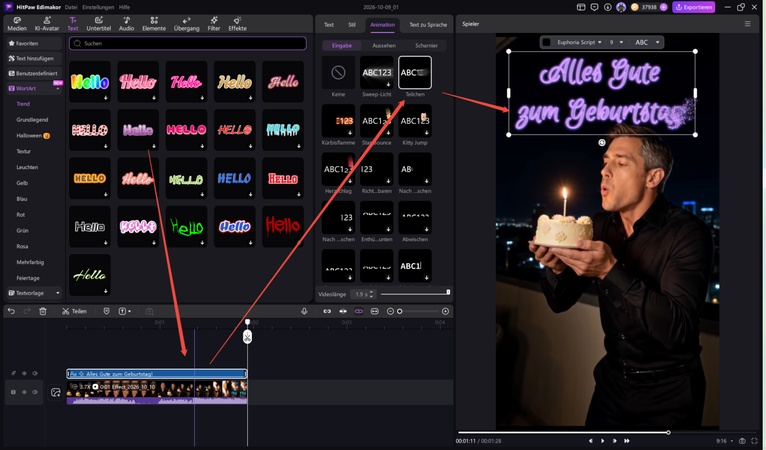Screen dimensions: 766x450
Task: Open the layout switcher icon in the title bar
Action: pyautogui.click(x=581, y=7)
